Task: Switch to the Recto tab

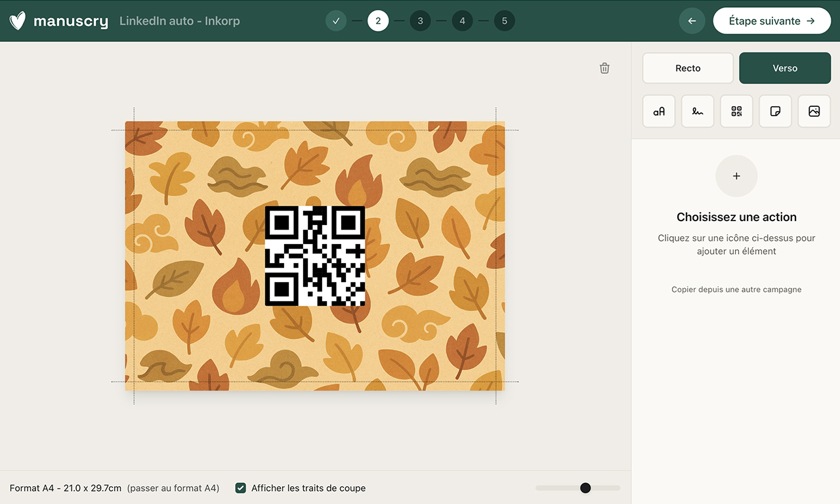Action: tap(688, 68)
